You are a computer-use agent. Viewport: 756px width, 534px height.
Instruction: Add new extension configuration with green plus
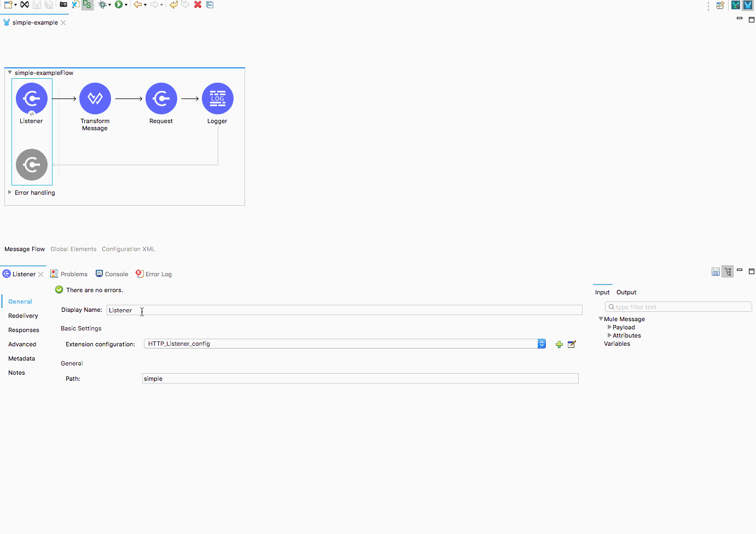[x=559, y=344]
